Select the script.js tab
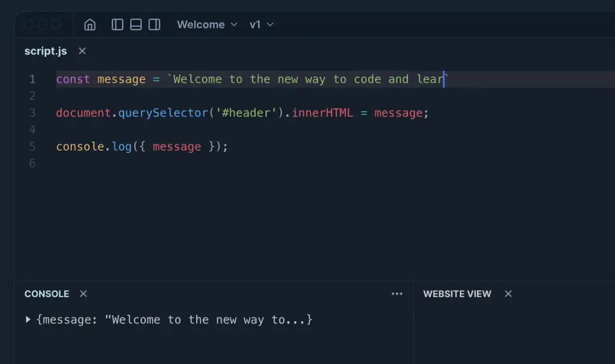 [x=45, y=50]
